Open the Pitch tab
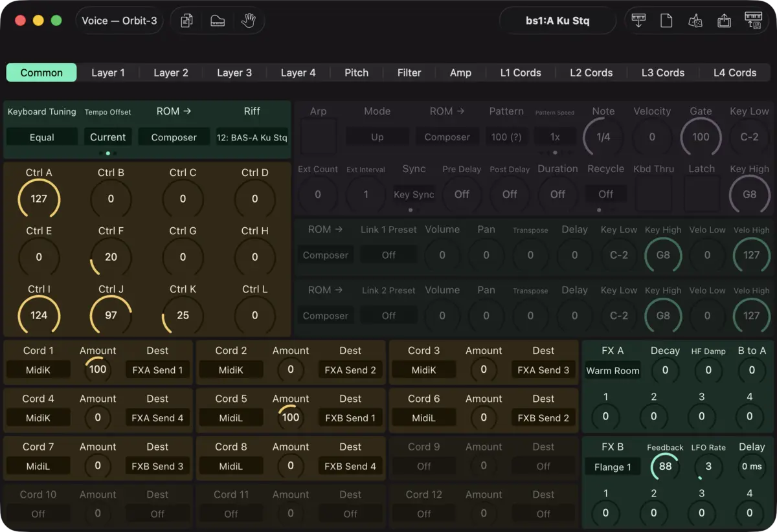Image resolution: width=777 pixels, height=532 pixels. click(x=356, y=72)
